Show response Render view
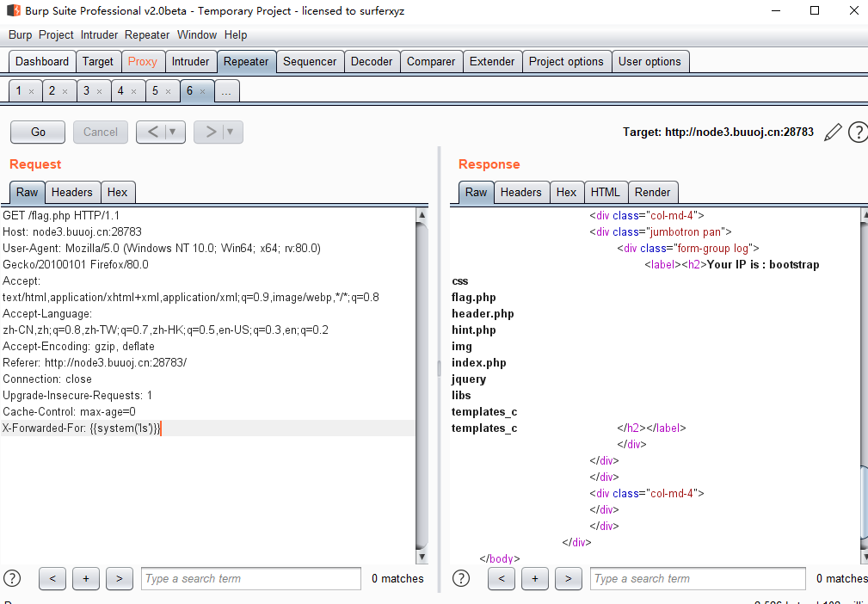Screen dimensions: 868x604 click(x=652, y=192)
